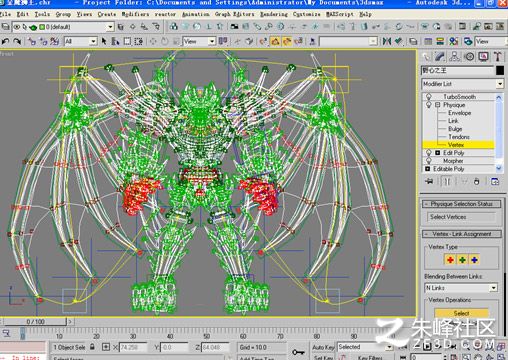
Task: Click the Redo arrow icon
Action: [17, 41]
